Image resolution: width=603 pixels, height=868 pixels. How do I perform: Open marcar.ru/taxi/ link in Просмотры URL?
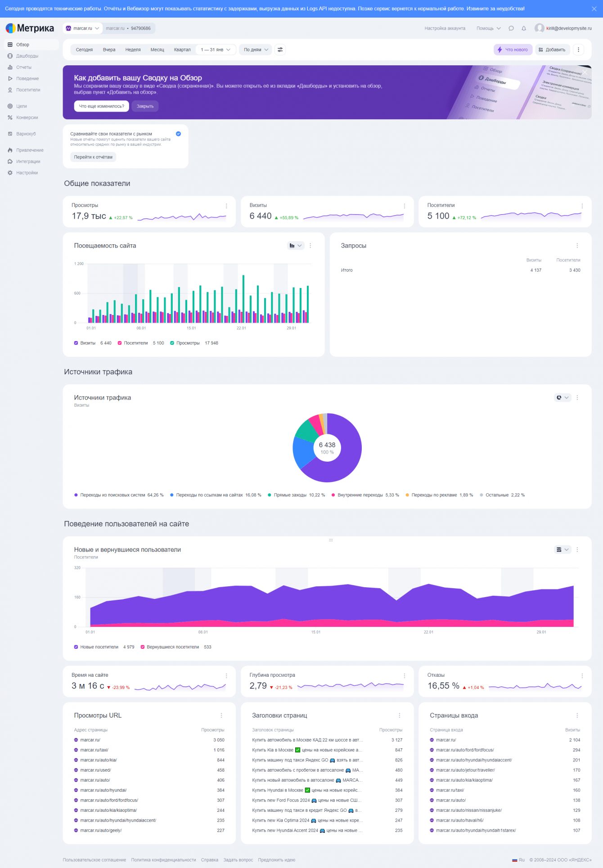[94, 750]
